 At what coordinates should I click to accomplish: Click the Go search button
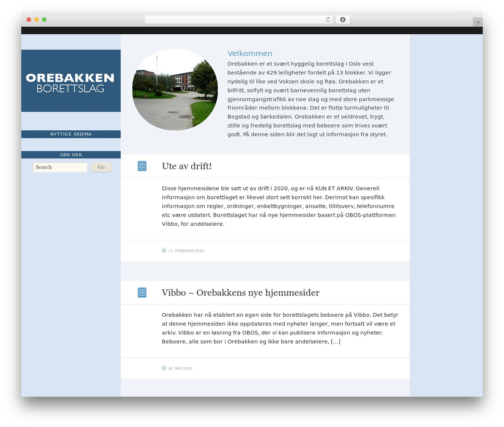click(x=101, y=167)
